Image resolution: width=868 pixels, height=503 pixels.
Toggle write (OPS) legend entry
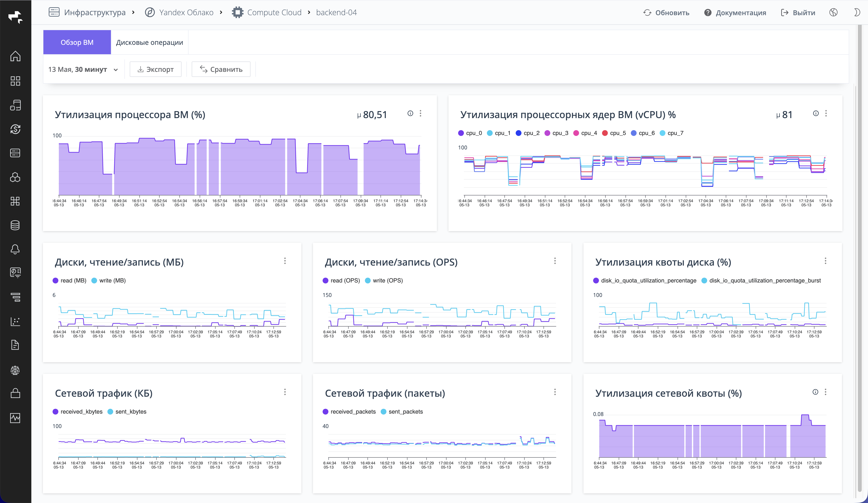[x=384, y=281]
